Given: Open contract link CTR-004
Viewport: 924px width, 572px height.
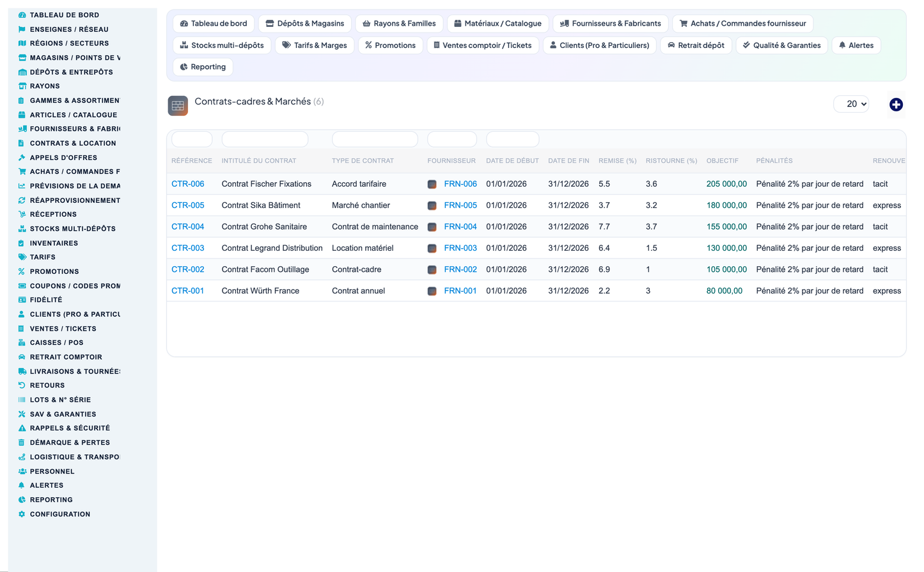Looking at the screenshot, I should point(188,226).
